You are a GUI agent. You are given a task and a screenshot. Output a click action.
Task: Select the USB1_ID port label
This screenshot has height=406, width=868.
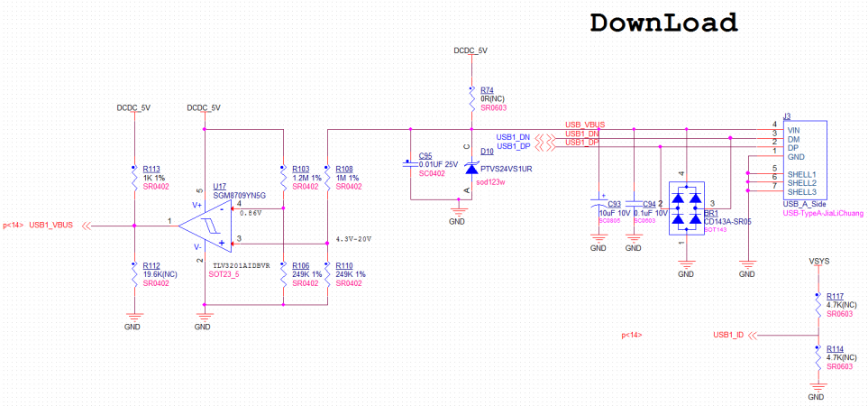[x=728, y=335]
